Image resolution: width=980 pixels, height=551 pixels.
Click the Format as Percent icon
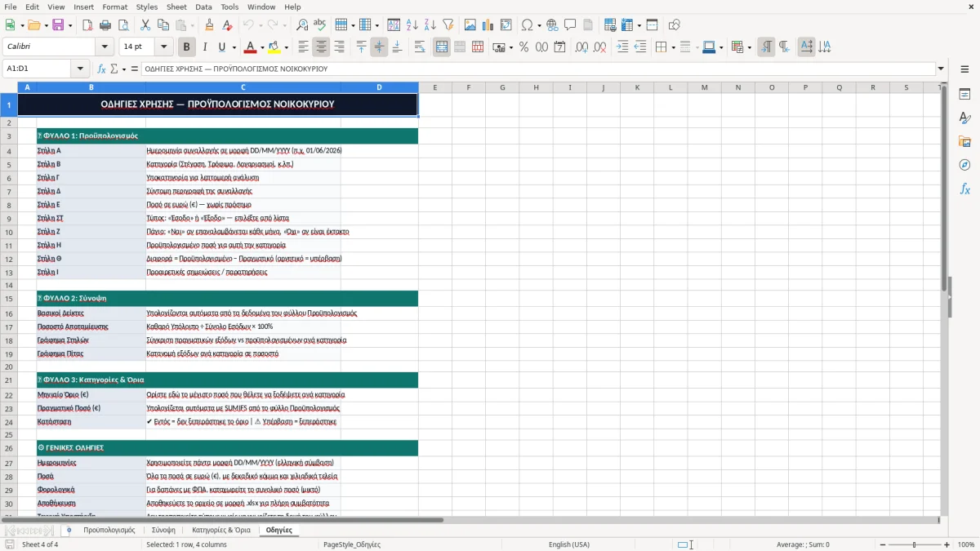point(523,47)
